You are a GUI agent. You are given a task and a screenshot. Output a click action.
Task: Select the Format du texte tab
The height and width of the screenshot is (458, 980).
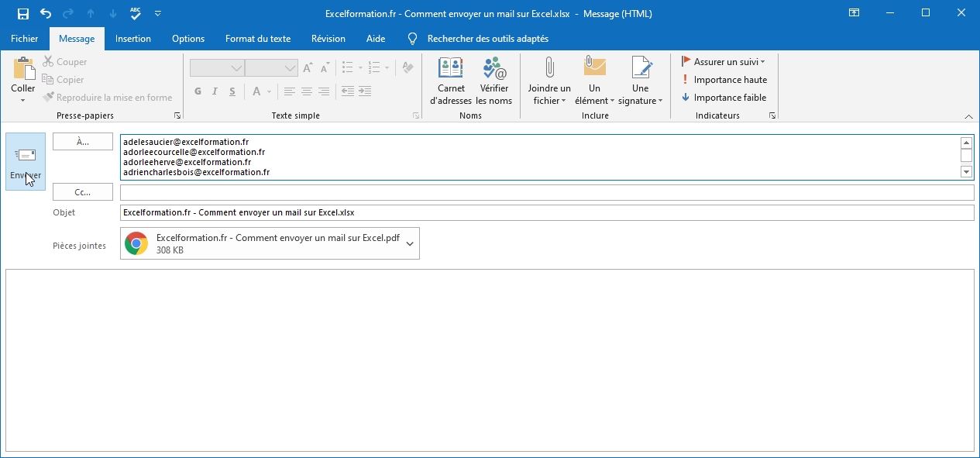[x=258, y=39]
